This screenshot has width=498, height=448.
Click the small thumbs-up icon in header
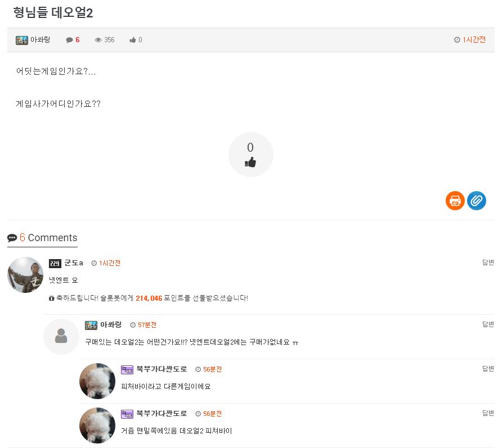[132, 40]
